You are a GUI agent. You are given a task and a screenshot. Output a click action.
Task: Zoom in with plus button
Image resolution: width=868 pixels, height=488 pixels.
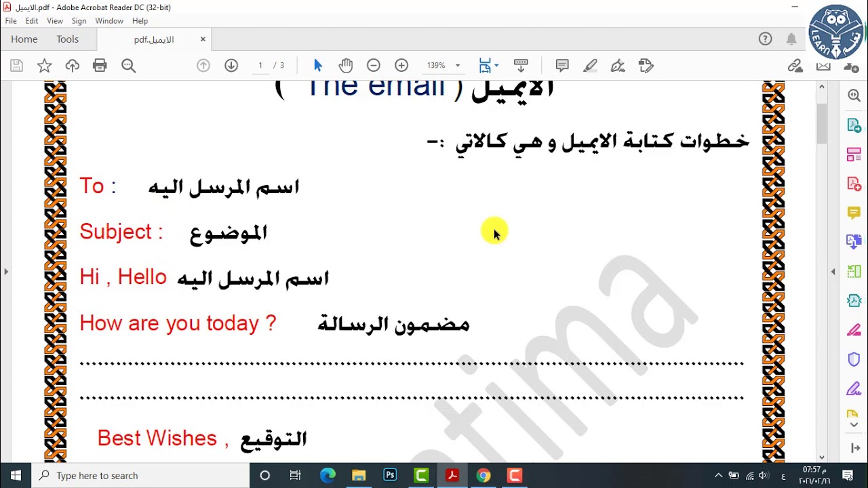[401, 66]
